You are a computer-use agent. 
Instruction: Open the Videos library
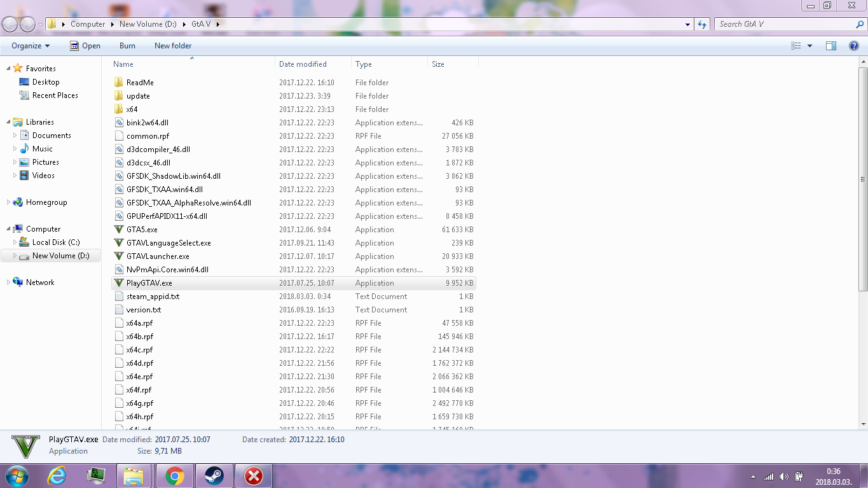coord(44,176)
